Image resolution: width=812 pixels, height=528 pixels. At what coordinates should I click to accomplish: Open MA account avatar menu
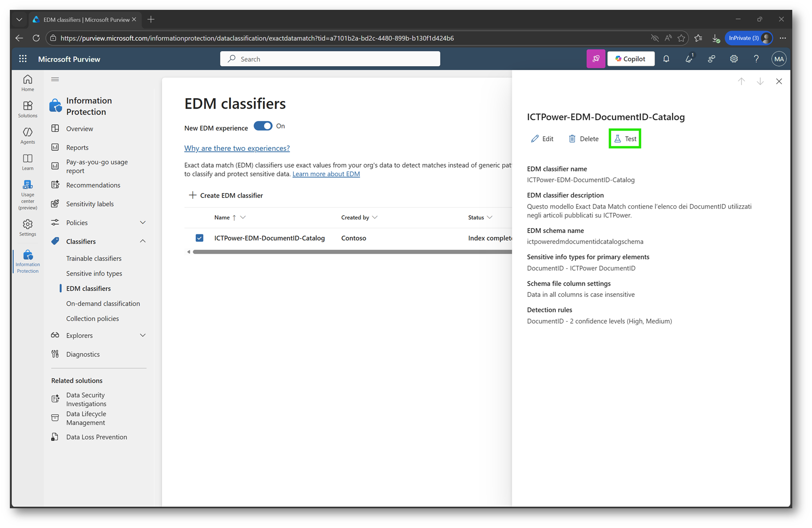(779, 59)
